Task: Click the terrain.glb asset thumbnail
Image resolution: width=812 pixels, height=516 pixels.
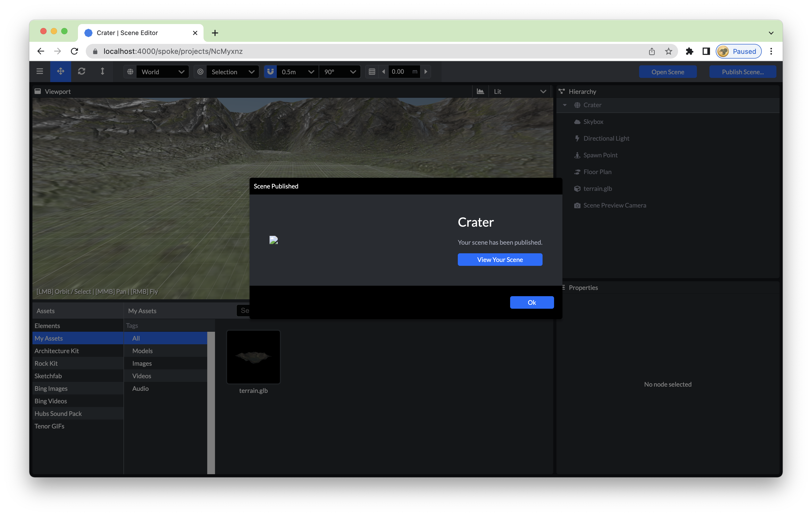Action: pyautogui.click(x=253, y=357)
